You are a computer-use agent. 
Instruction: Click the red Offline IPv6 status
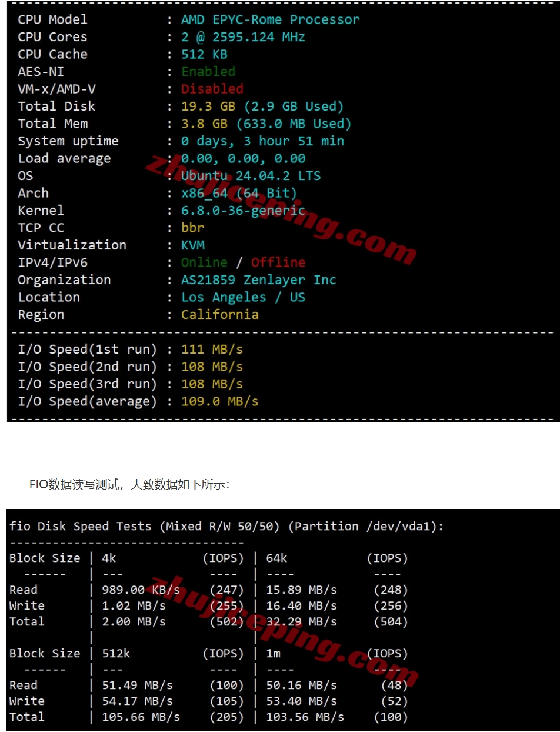tap(278, 262)
